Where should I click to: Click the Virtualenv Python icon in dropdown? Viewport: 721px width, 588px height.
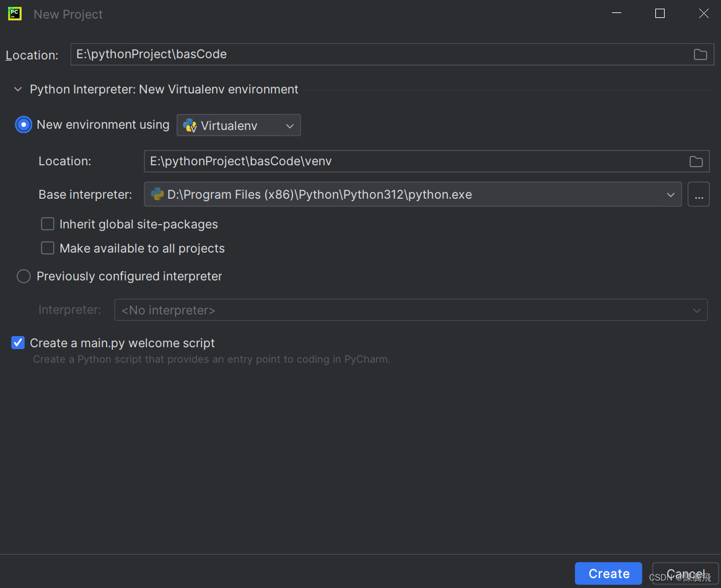click(190, 126)
